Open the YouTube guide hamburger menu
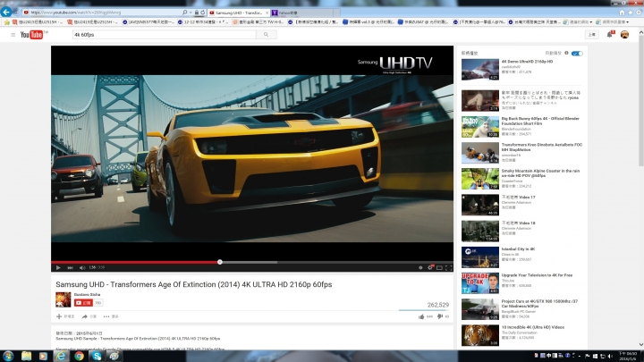Image resolution: width=644 pixels, height=362 pixels. pyautogui.click(x=13, y=35)
